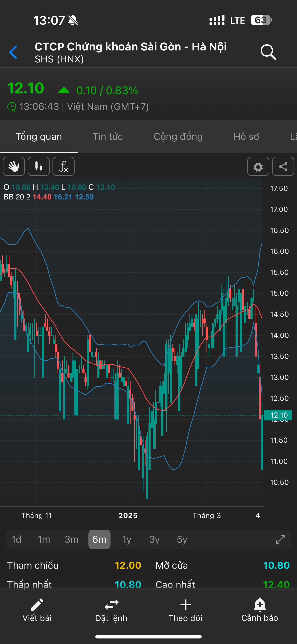Select the 3y time range

point(154,539)
